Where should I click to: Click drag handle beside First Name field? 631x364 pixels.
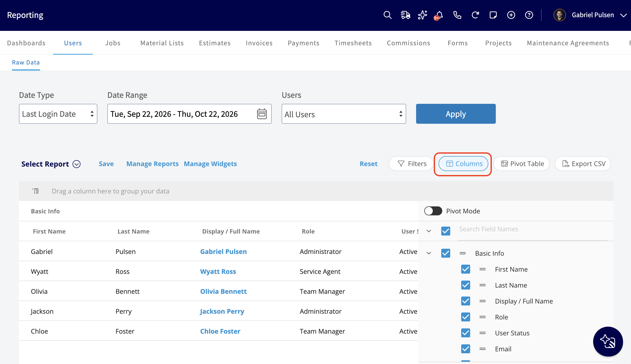(483, 269)
